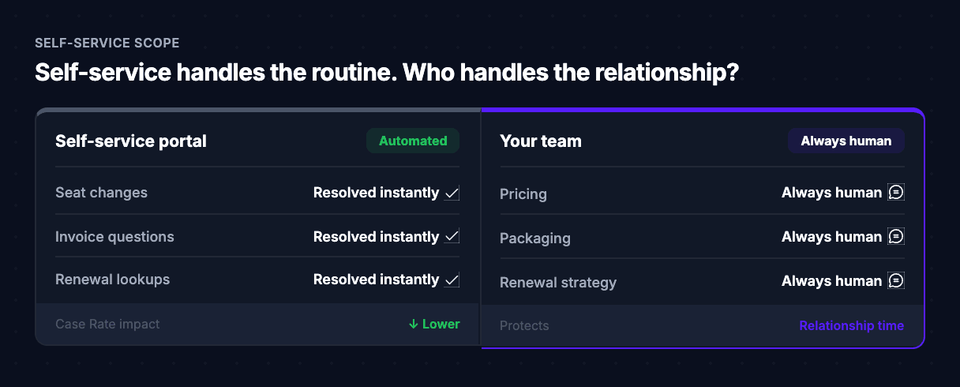Viewport: 960px width, 387px height.
Task: Click the Packaging row label
Action: [x=534, y=239]
